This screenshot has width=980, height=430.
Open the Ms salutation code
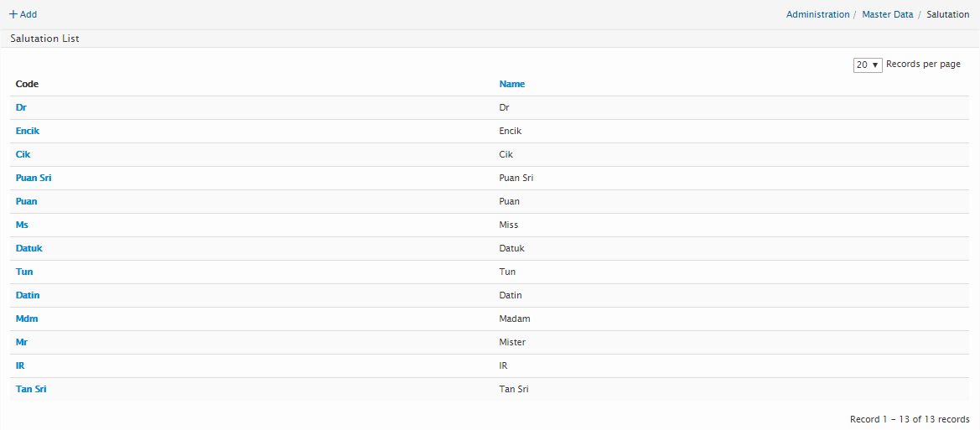(x=22, y=225)
